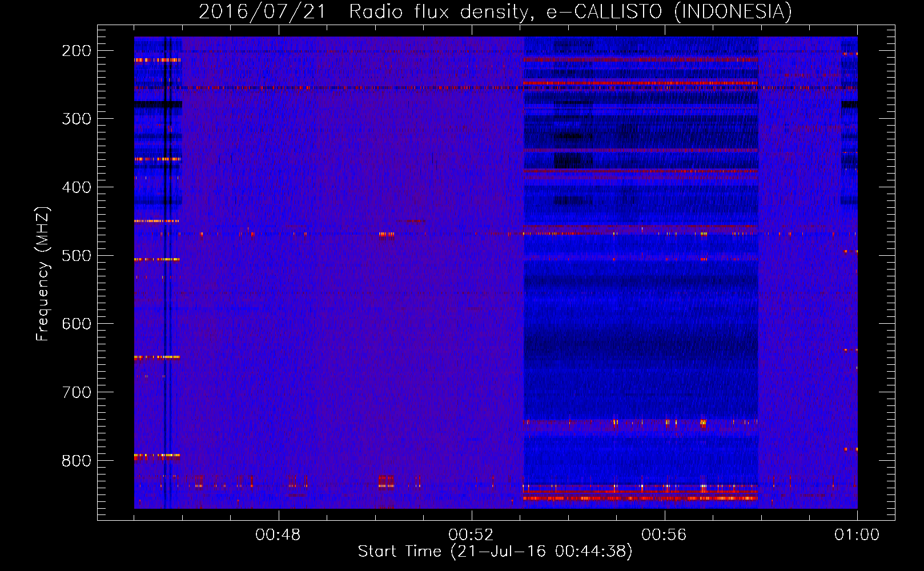
Task: Click the time tick label 00:52
Action: tap(471, 535)
